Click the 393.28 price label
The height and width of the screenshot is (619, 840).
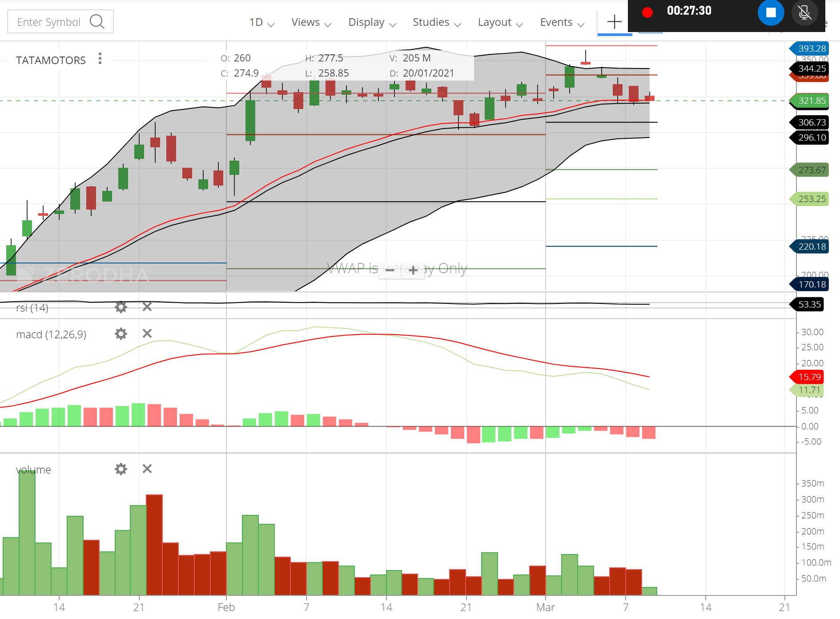[x=809, y=49]
